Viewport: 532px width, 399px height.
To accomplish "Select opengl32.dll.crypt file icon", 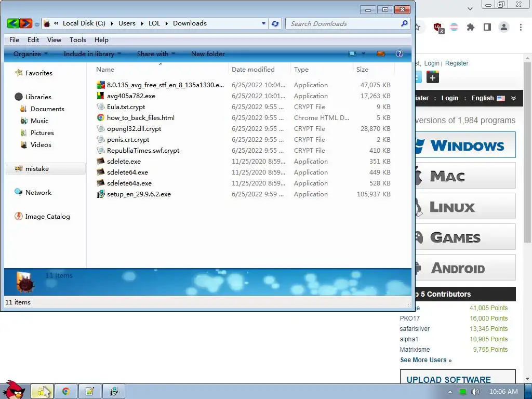I will coord(100,129).
